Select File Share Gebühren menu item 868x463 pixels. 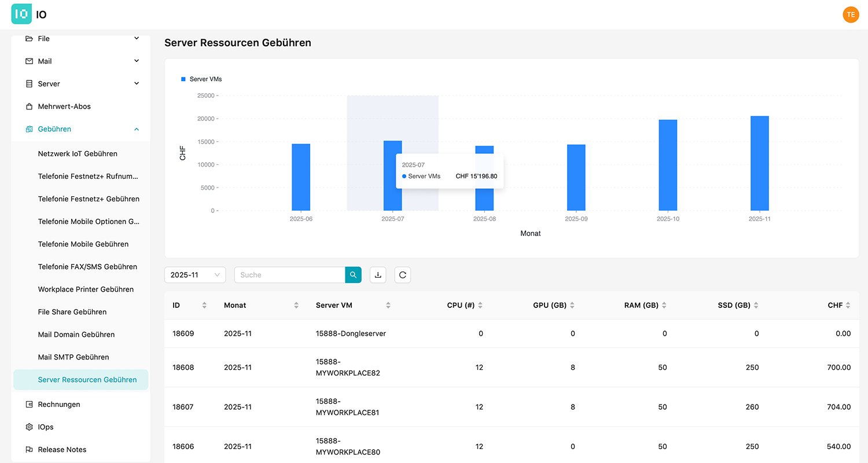click(x=72, y=312)
